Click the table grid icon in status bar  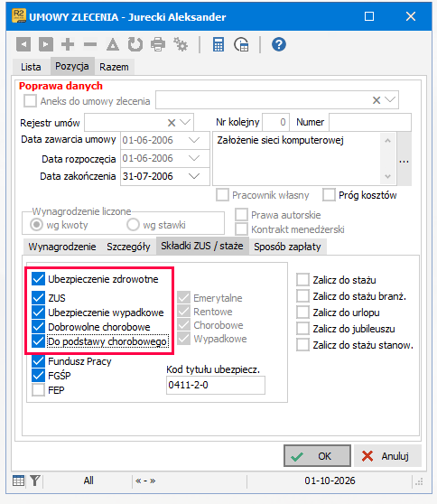18,481
